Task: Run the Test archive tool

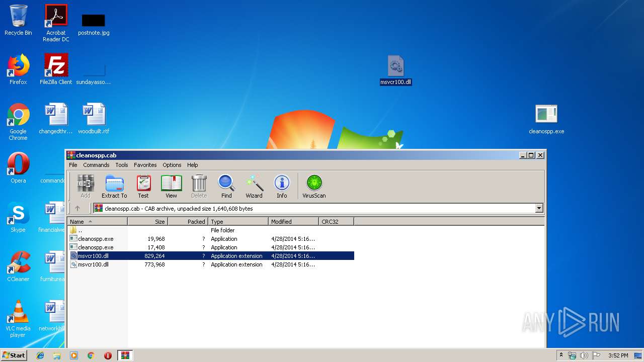Action: coord(143,186)
